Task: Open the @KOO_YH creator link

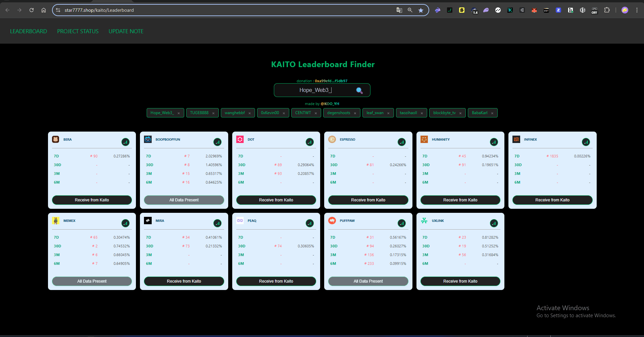Action: [x=330, y=104]
